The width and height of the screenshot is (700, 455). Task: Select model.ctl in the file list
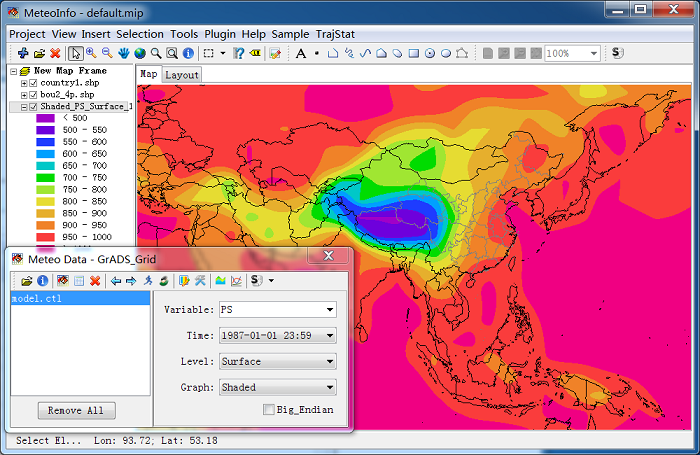tap(34, 298)
